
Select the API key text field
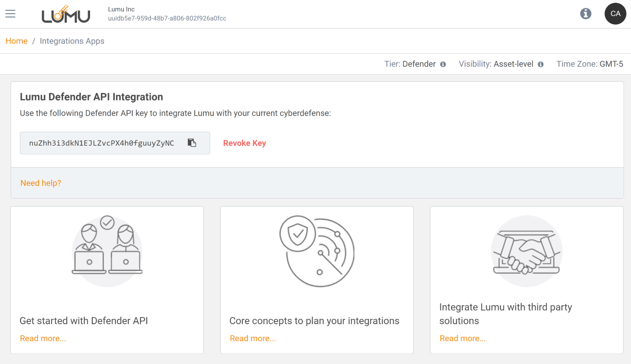coord(102,143)
